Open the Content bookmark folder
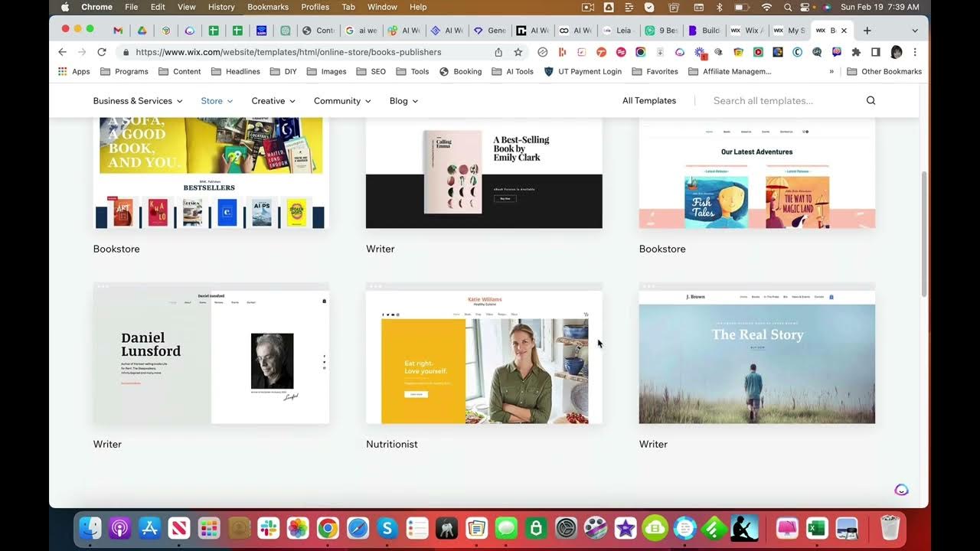Viewport: 980px width, 551px height. 180,71
